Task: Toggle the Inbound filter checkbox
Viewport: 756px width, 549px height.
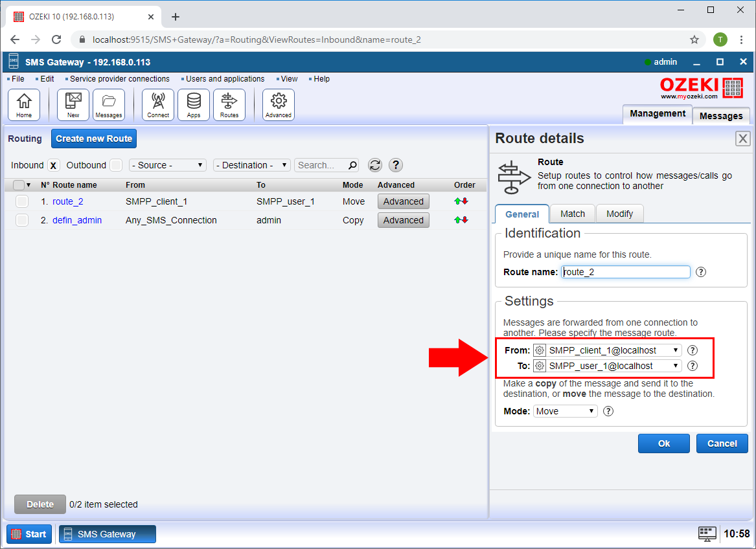Action: coord(54,165)
